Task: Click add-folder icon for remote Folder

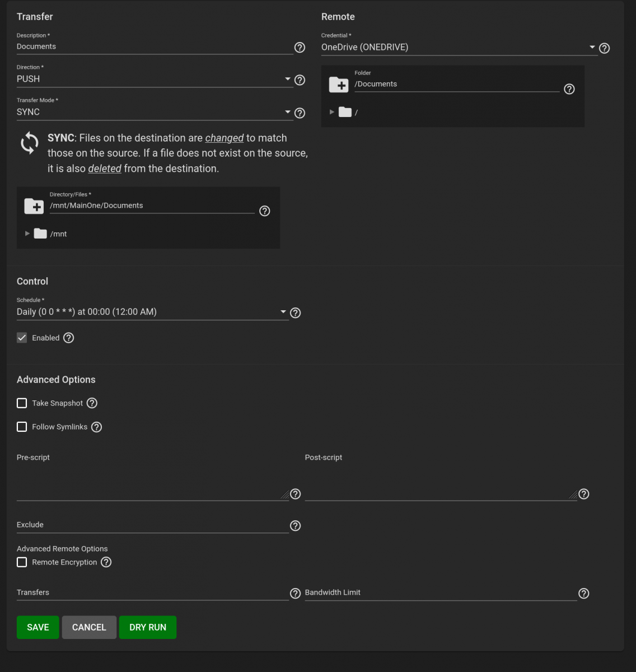Action: click(x=339, y=85)
